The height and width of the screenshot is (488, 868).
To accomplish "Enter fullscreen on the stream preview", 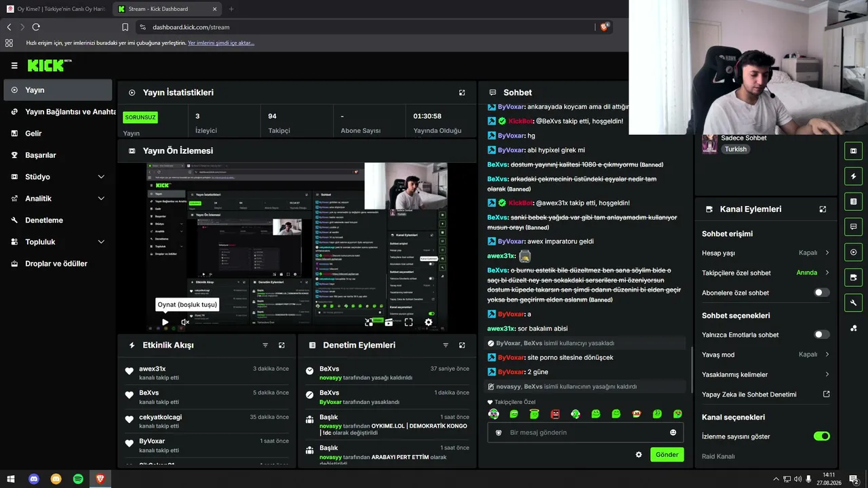I will (x=408, y=323).
